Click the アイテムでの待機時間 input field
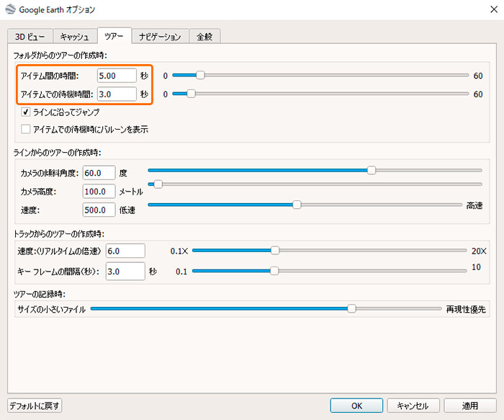Viewport: 504px width, 420px height. click(x=117, y=94)
